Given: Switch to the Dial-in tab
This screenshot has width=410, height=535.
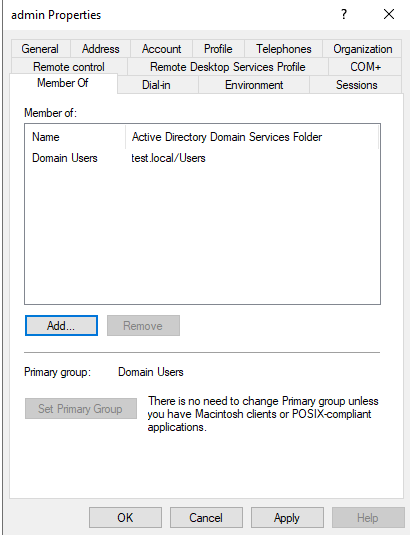Looking at the screenshot, I should pyautogui.click(x=157, y=85).
